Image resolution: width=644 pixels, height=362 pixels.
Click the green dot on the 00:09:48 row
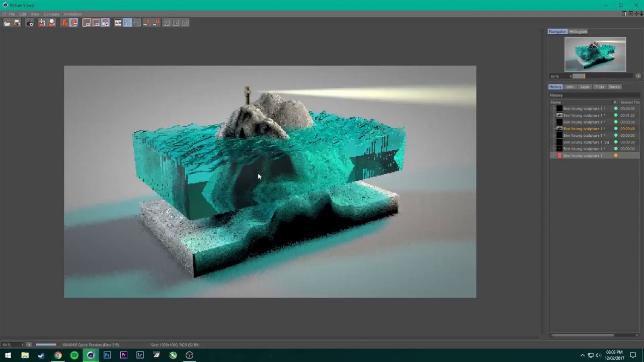[x=616, y=129]
